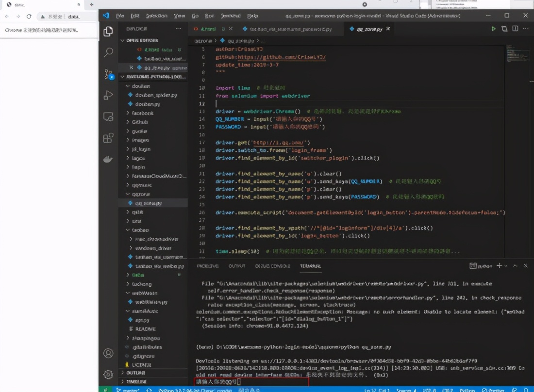534x392 pixels.
Task: Open the Terminal menu
Action: click(231, 16)
